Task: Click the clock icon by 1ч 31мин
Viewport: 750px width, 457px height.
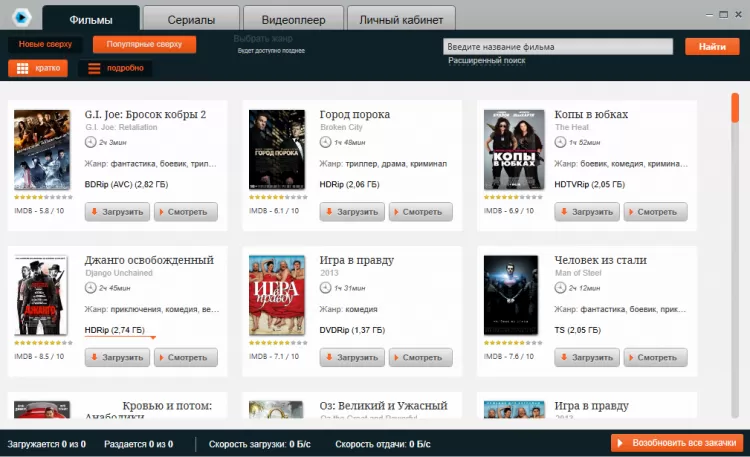Action: click(x=325, y=288)
